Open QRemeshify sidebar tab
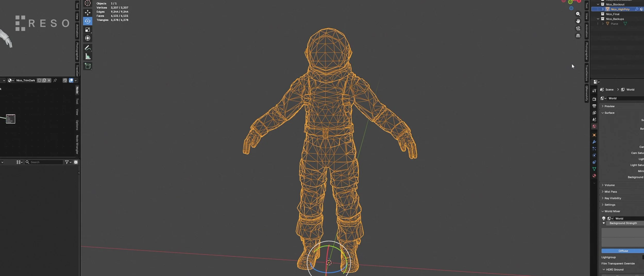644x276 pixels. click(587, 93)
